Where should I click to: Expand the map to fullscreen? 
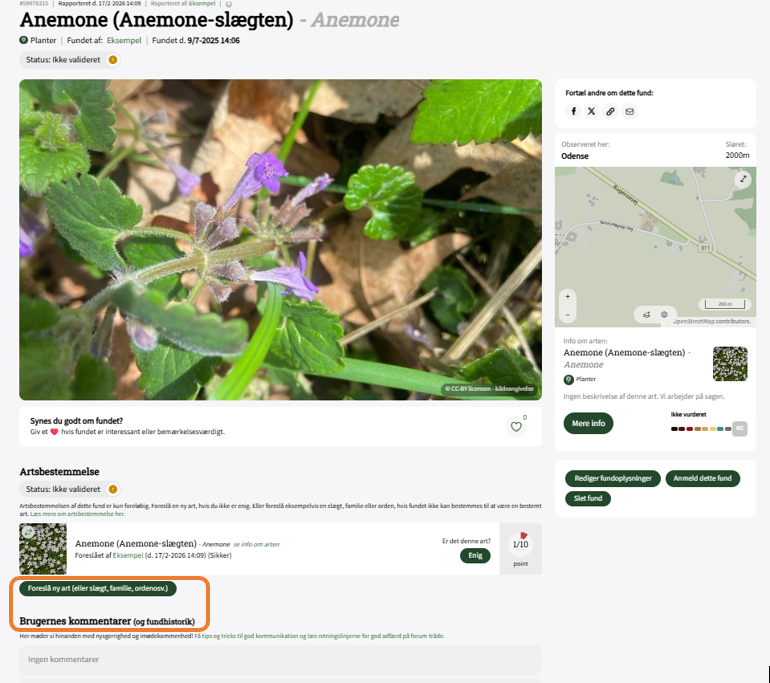point(743,179)
